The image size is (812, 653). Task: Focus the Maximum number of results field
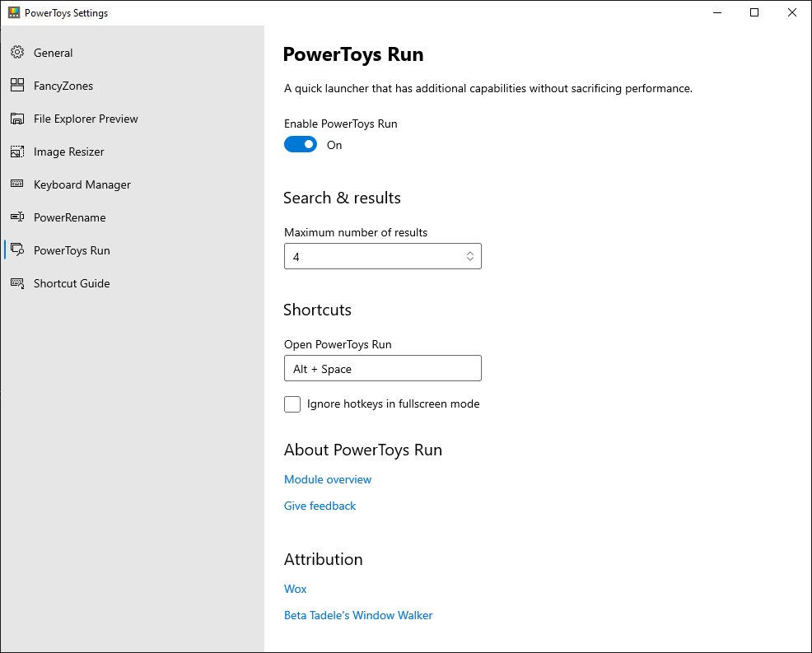(383, 256)
